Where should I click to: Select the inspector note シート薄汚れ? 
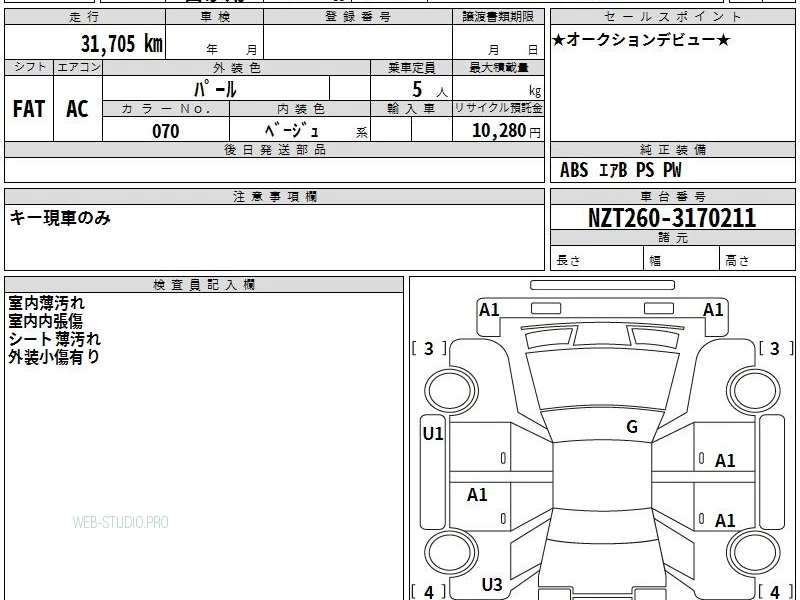point(55,339)
